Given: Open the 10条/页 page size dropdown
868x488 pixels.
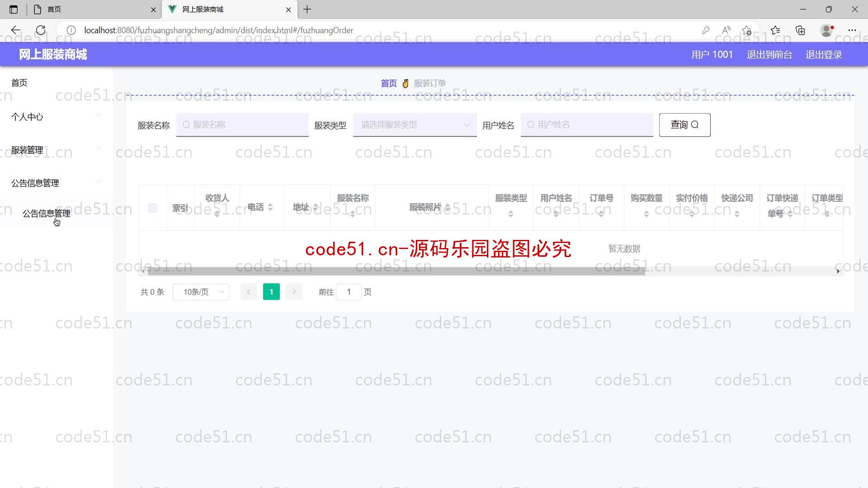Looking at the screenshot, I should [x=201, y=292].
